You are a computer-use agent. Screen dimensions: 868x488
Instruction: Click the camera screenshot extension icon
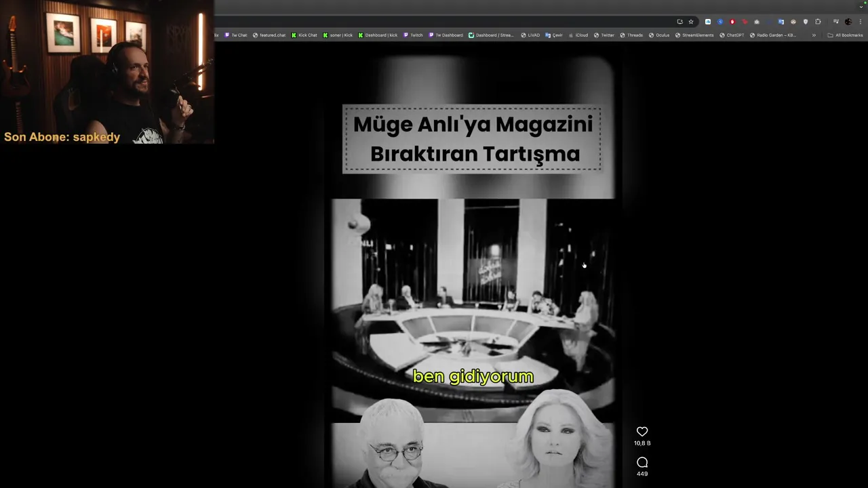click(x=757, y=22)
